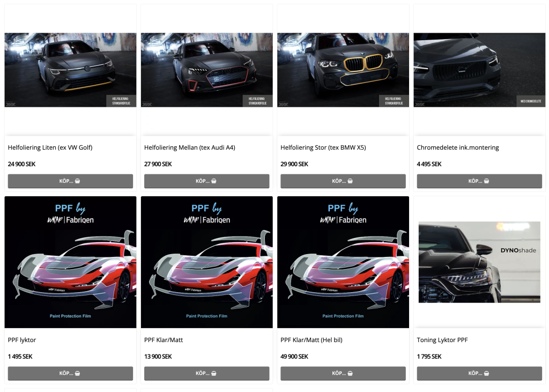Click basket icon on PPF Klar/Matt buy button
Image resolution: width=549 pixels, height=392 pixels.
(x=214, y=373)
